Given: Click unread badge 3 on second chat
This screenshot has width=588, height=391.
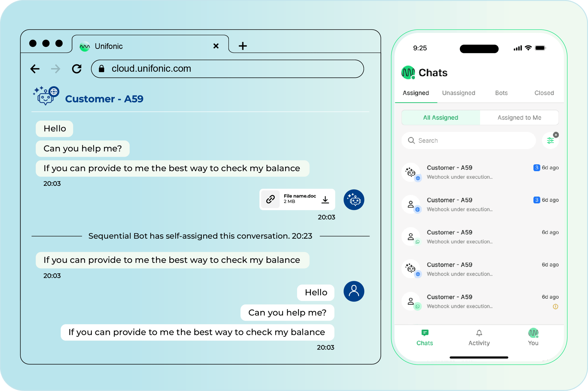Looking at the screenshot, I should click(x=537, y=200).
